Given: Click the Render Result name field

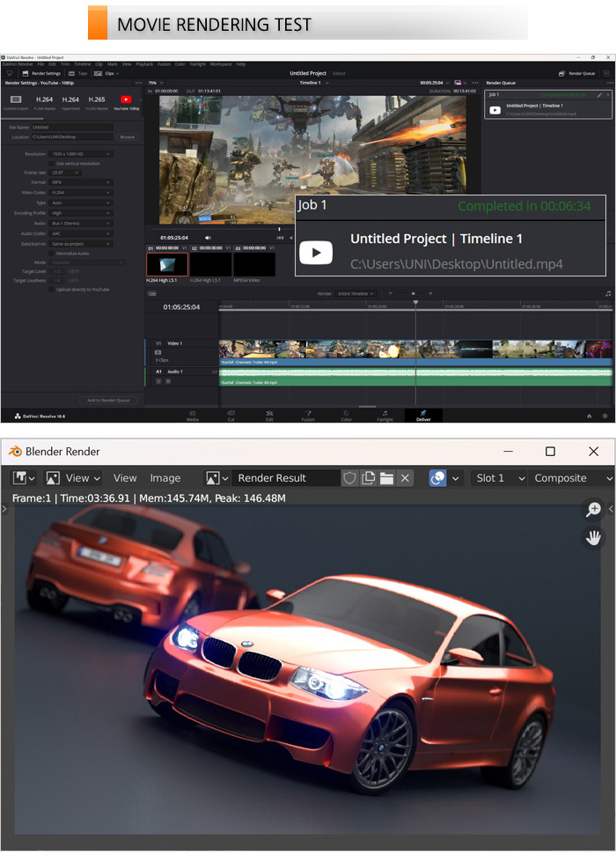Looking at the screenshot, I should click(x=286, y=478).
